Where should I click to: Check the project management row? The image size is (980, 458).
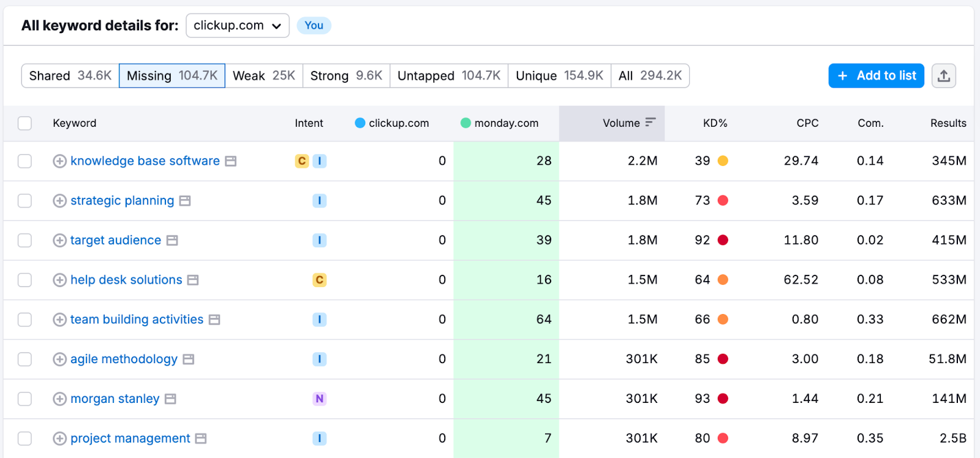[24, 438]
